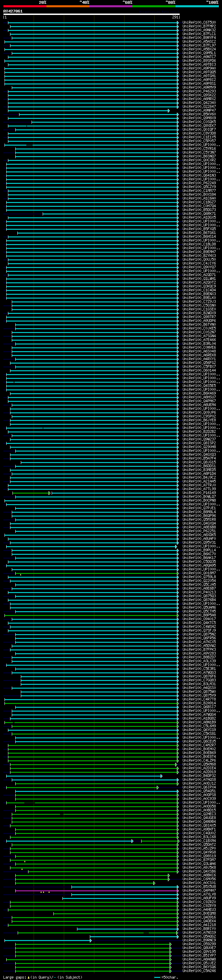Open hit UniRef100_Q4PHH7
Image resolution: width=222 pixels, height=980 pixels.
point(199,891)
